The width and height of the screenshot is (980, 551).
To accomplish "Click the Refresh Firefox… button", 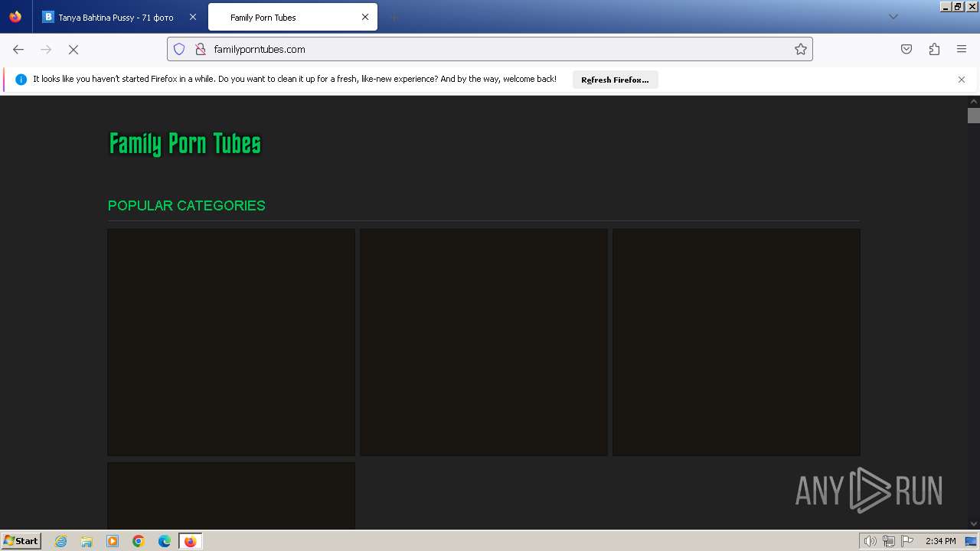I will 615,80.
